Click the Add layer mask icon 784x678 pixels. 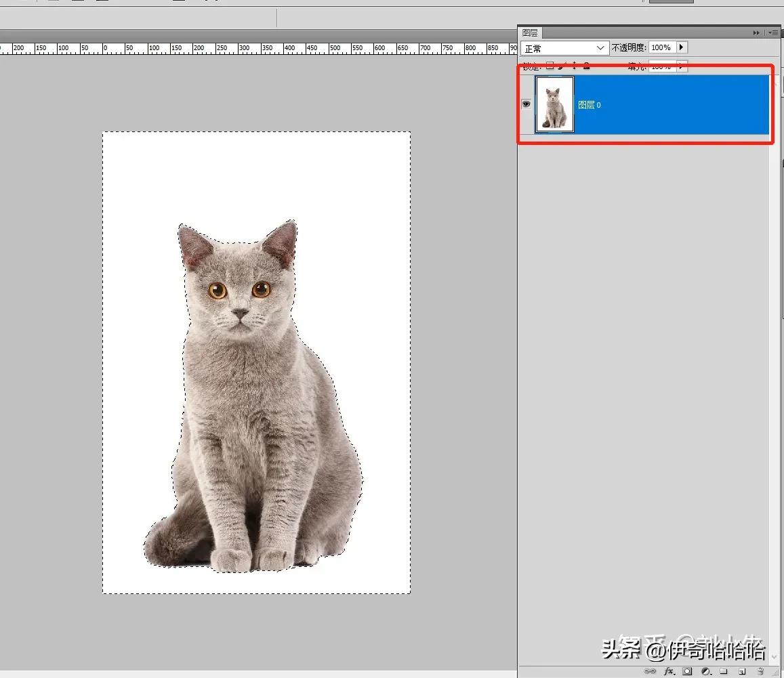click(x=688, y=671)
